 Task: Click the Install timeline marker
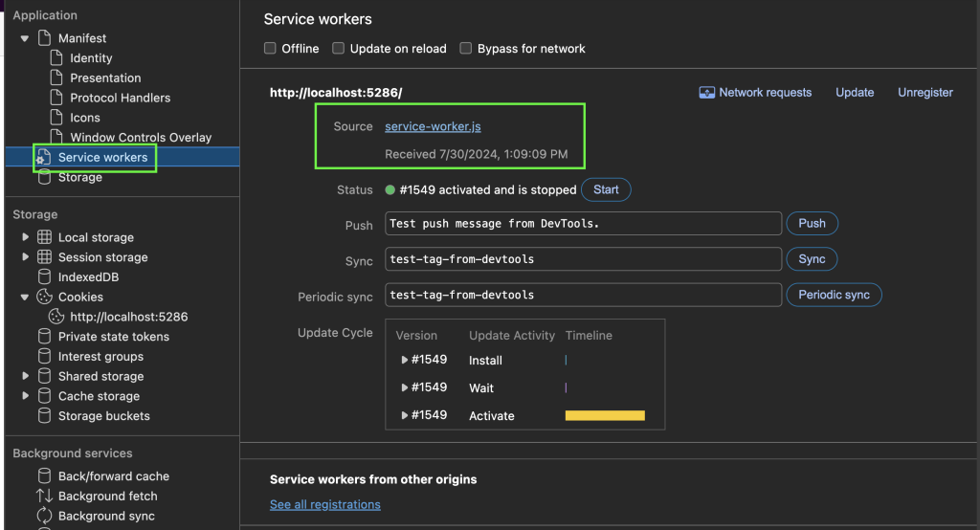tap(566, 360)
